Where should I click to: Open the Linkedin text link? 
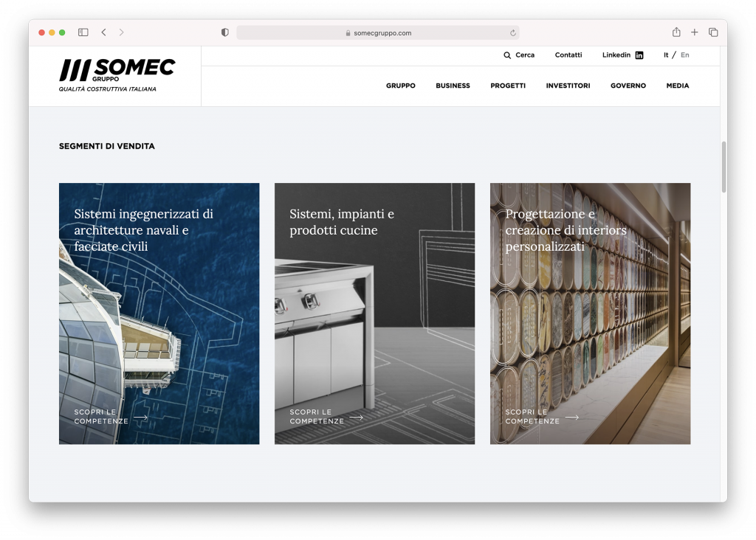click(x=616, y=55)
